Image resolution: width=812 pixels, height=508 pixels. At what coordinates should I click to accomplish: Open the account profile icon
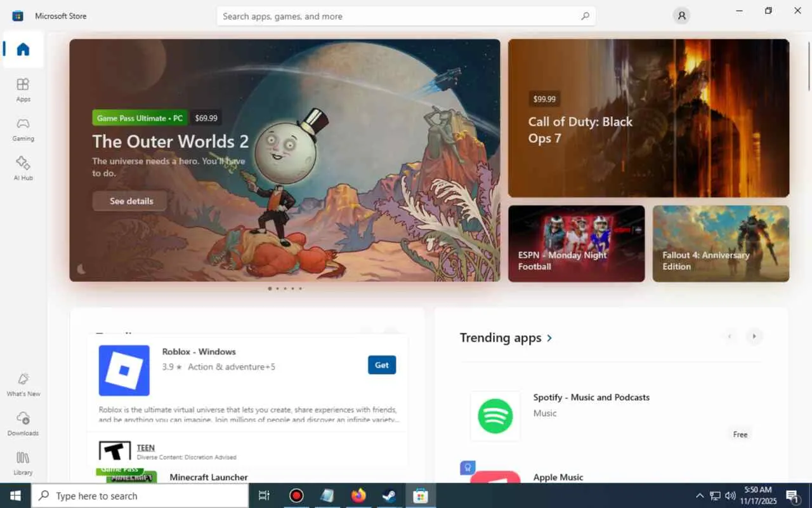[x=681, y=16]
